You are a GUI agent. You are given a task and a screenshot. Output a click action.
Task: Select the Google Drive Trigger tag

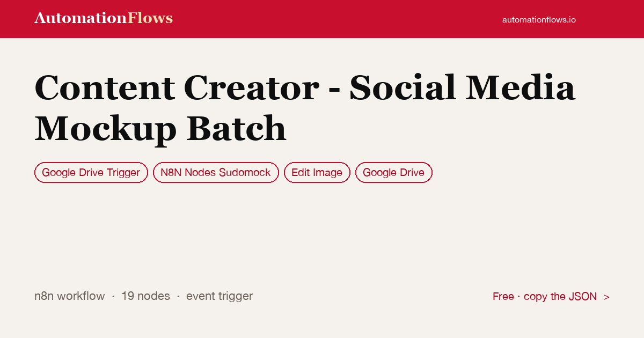click(x=91, y=172)
